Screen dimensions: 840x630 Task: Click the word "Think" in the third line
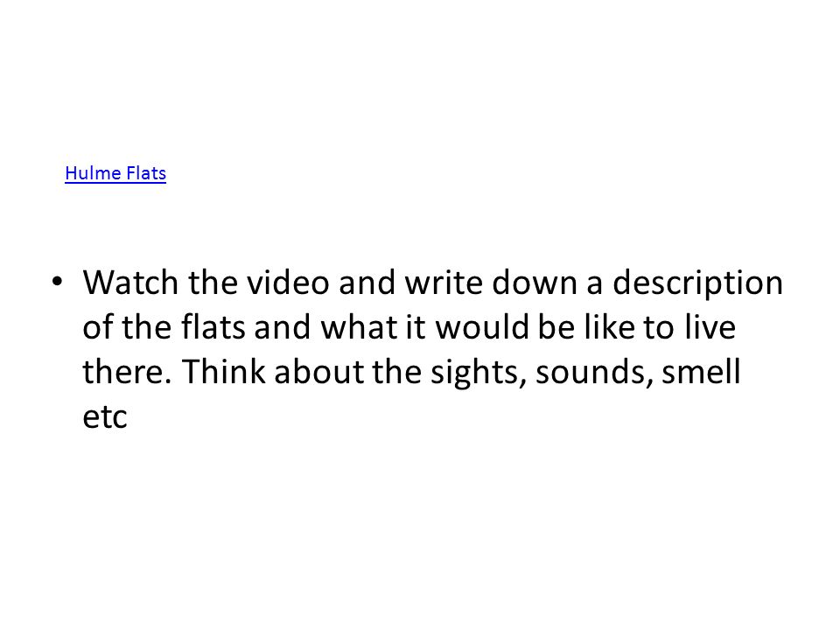pos(223,372)
